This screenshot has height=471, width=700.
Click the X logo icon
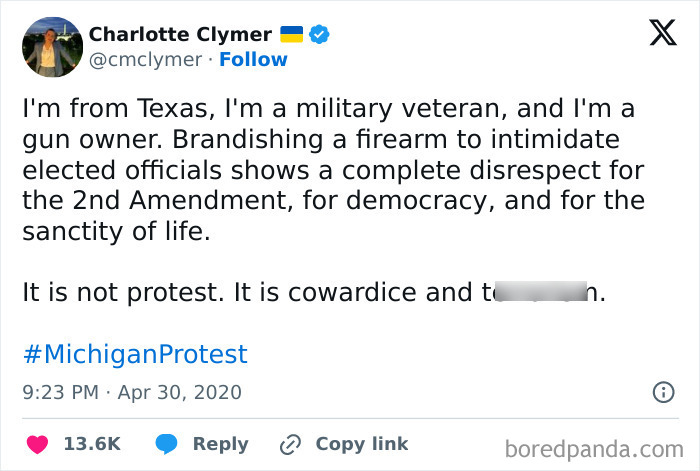[x=655, y=35]
